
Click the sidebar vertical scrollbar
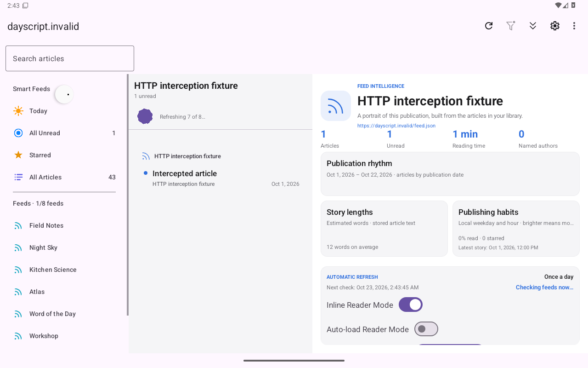128,195
